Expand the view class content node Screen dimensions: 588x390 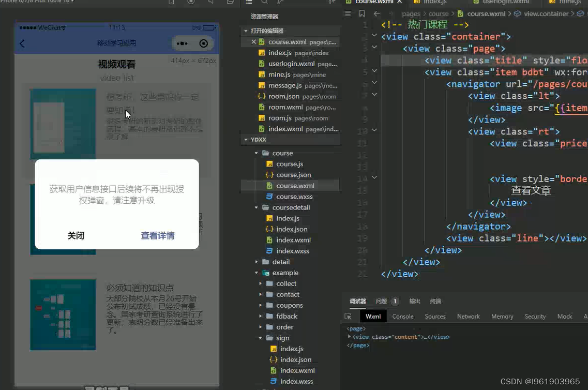(x=350, y=336)
